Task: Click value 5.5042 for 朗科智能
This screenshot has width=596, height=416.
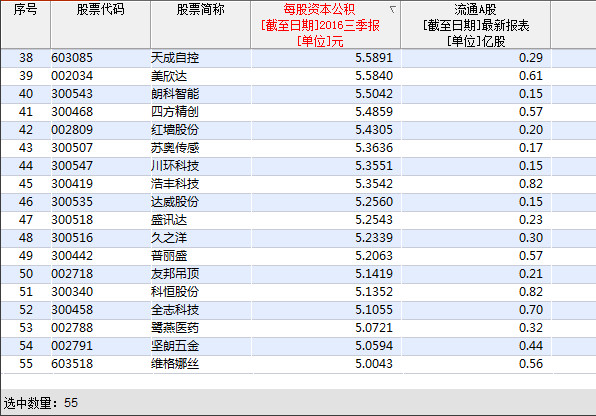Action: pos(374,94)
